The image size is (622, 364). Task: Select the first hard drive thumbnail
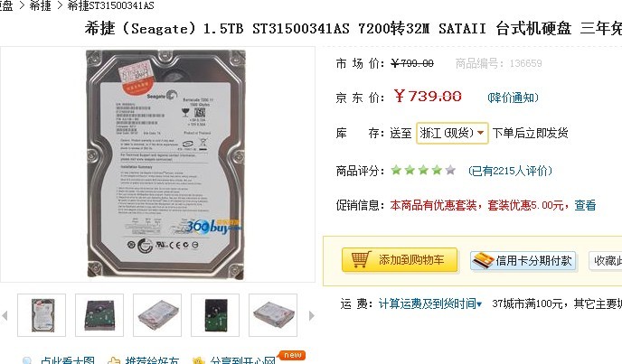coord(42,315)
